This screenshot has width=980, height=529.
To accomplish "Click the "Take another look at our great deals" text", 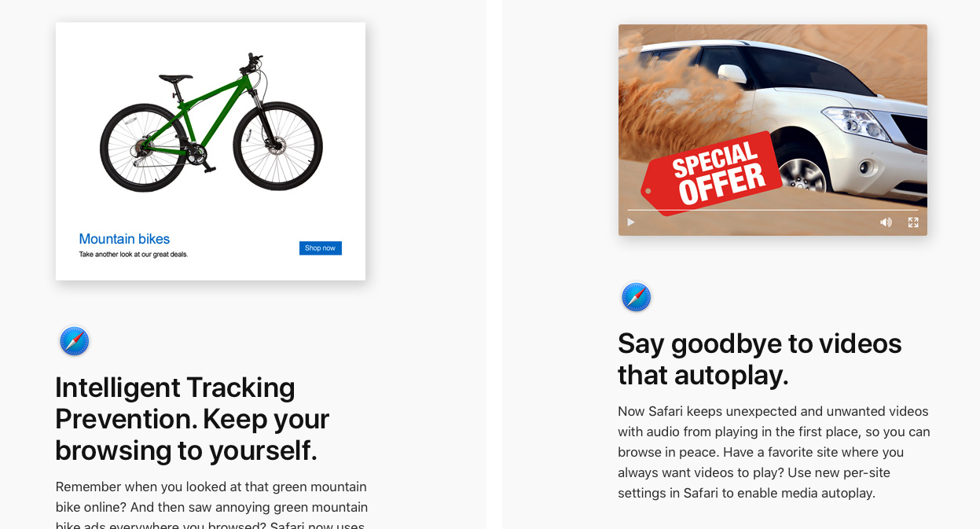I will (134, 255).
